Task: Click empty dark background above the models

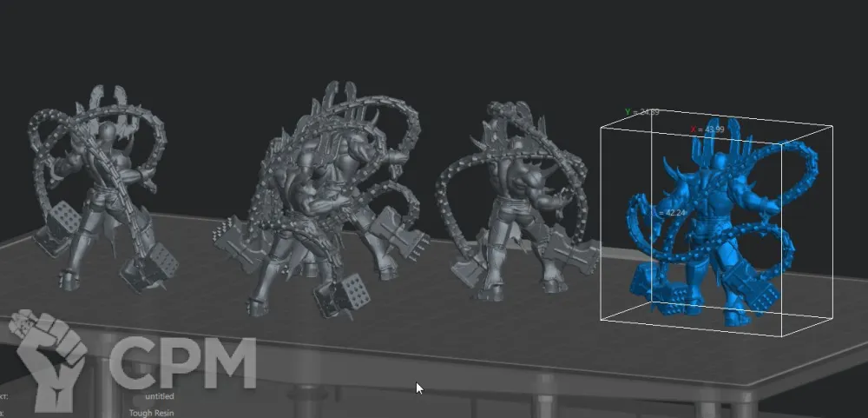Action: (434, 43)
